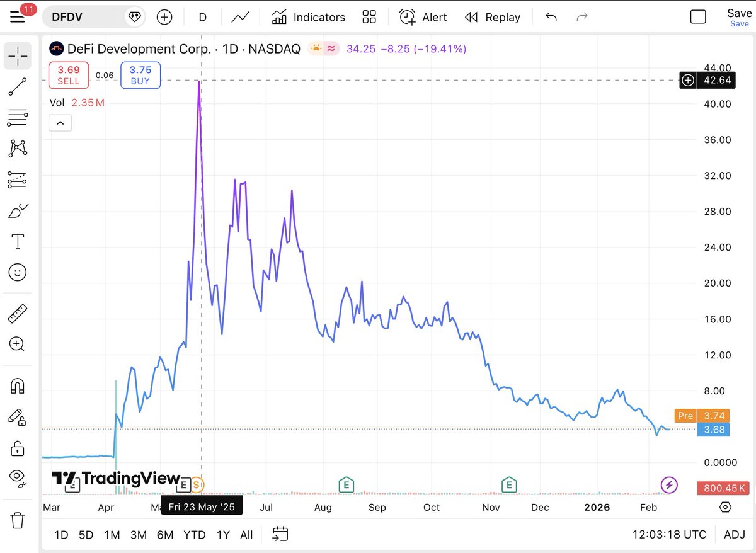Collapse the indicator legend with the chevron
This screenshot has height=553, width=756.
coord(60,123)
